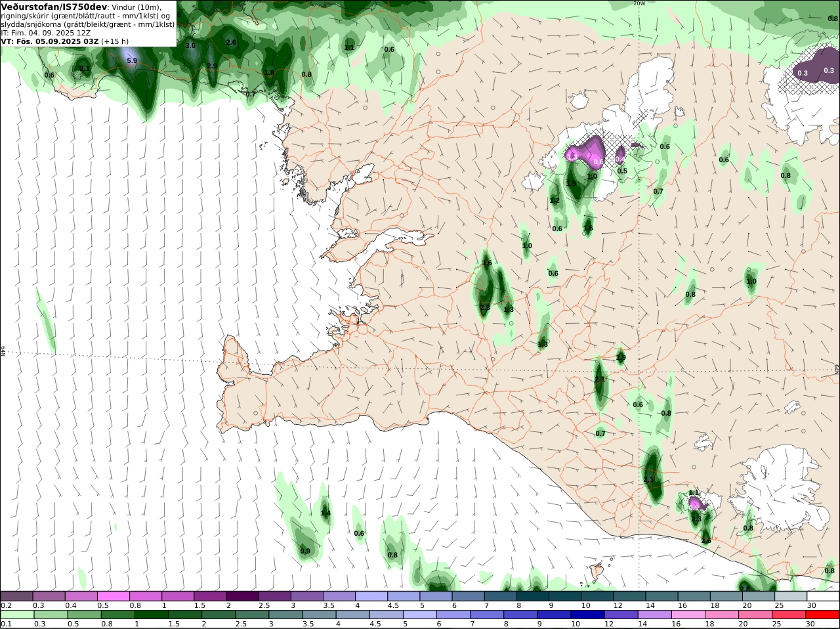
Task: Click the 20W longitude label
Action: [639, 3]
